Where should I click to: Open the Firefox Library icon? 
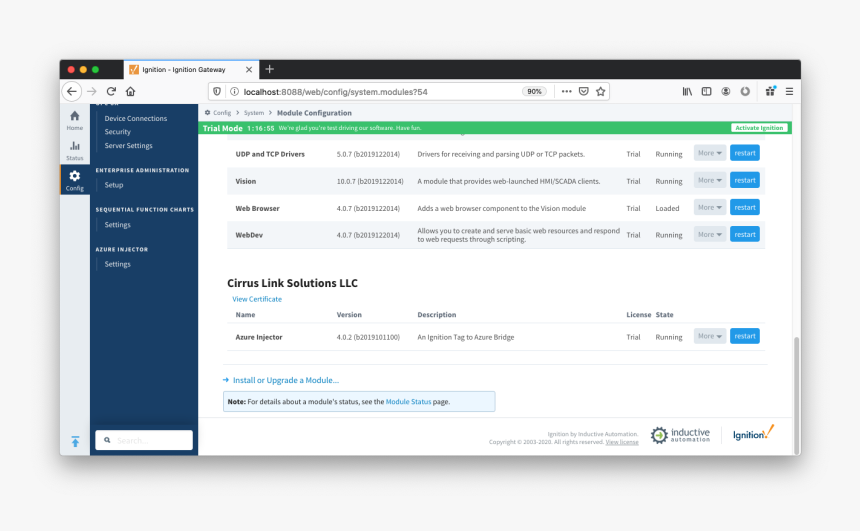coord(687,92)
